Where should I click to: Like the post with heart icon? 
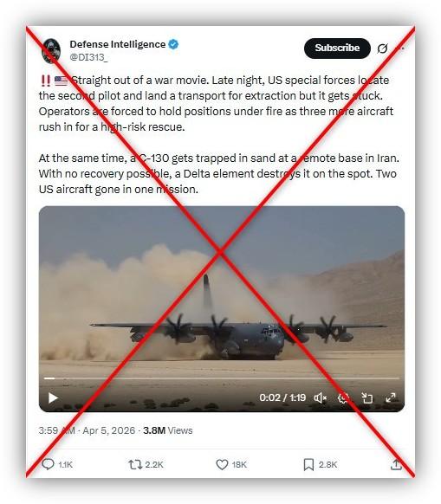222,464
